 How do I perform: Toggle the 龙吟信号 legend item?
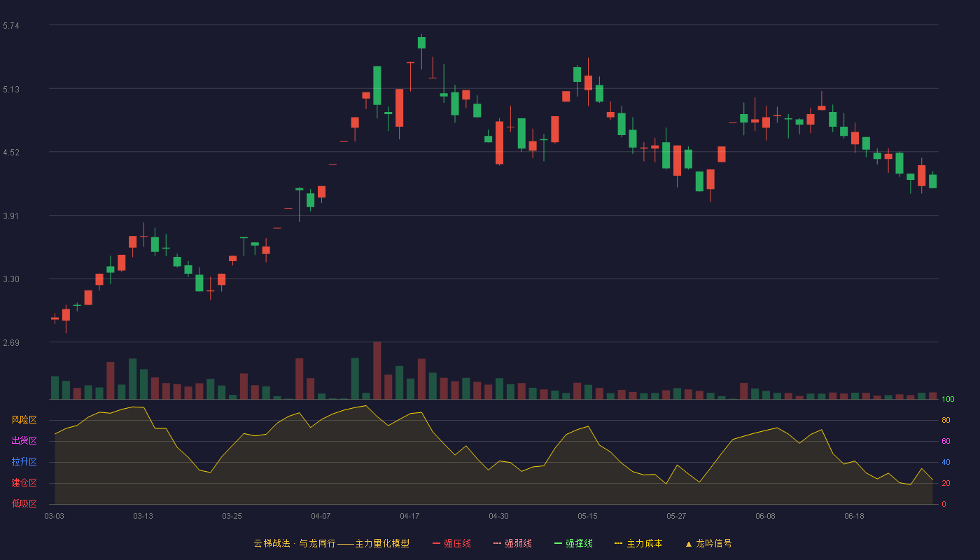click(708, 543)
